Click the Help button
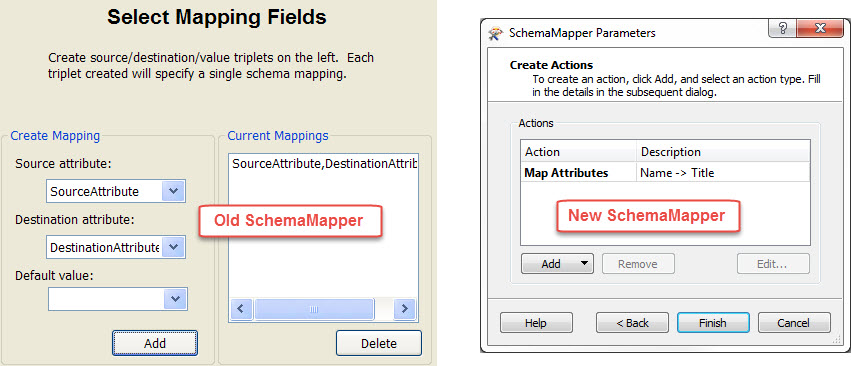 (536, 323)
